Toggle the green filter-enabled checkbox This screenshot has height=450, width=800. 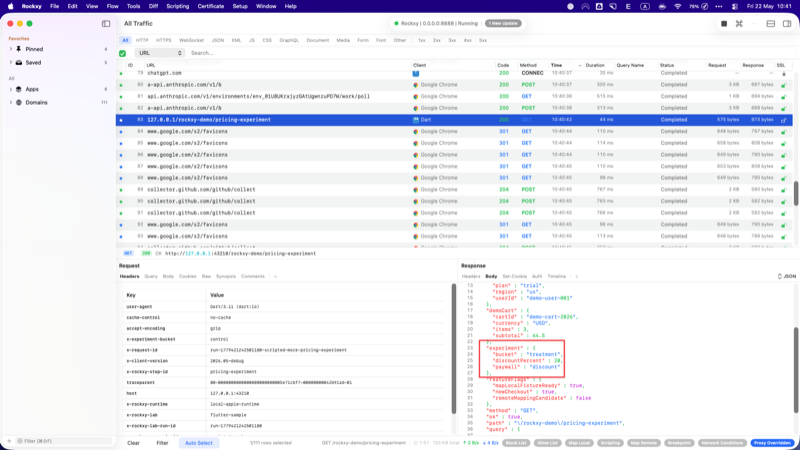tap(122, 53)
